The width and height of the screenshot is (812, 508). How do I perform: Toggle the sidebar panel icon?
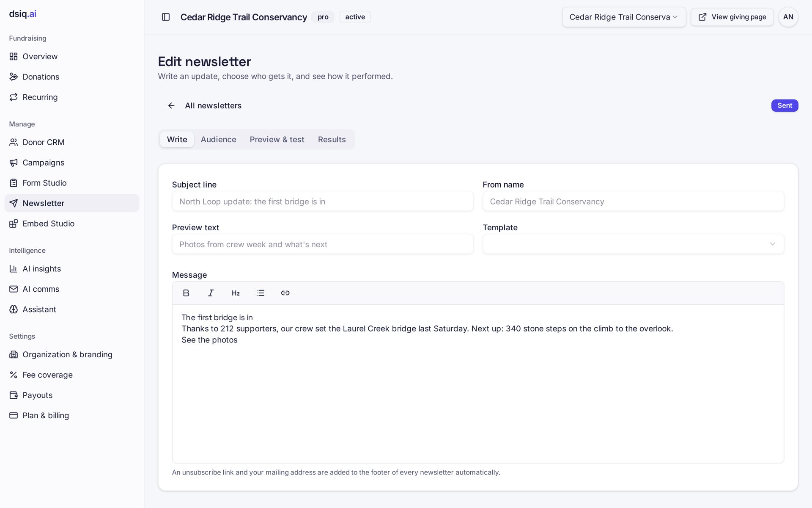click(166, 17)
